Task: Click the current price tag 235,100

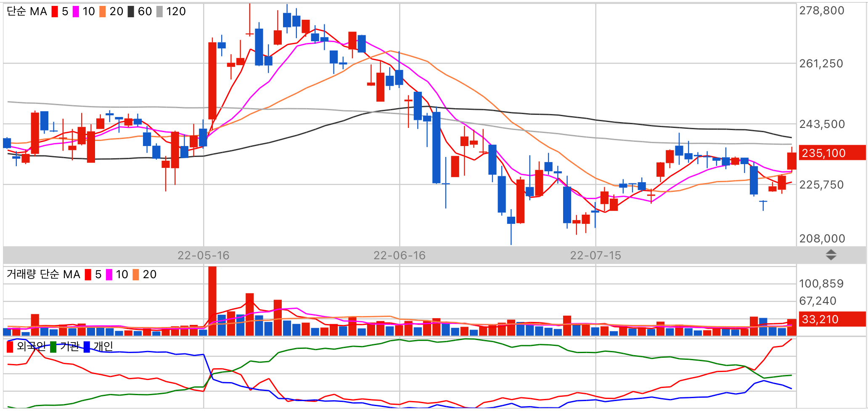Action: coord(832,153)
